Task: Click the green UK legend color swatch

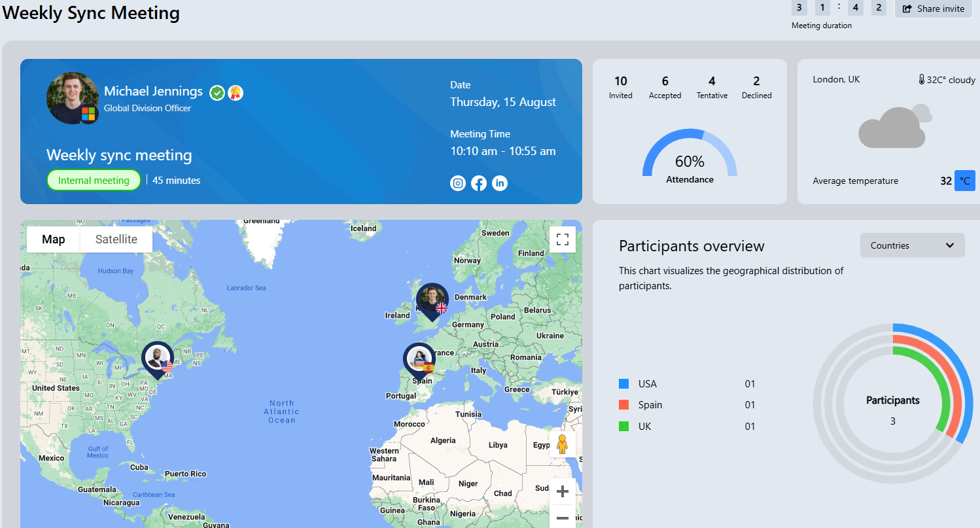Action: tap(624, 427)
